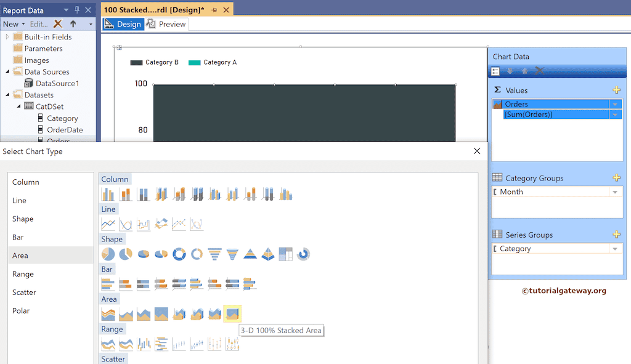Select the basic Column chart icon
Viewport: 631px width, 364px height.
click(x=108, y=194)
